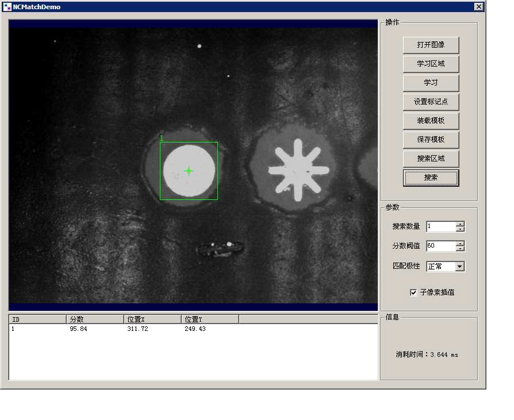The image size is (514, 420).
Task: Focus the 分数阈值 input field
Action: click(x=441, y=246)
